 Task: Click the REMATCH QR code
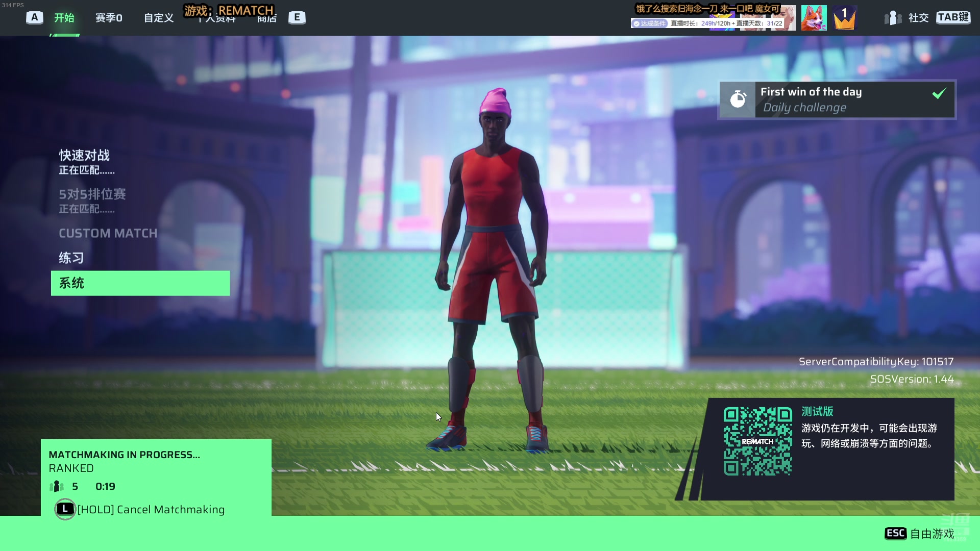(x=757, y=441)
